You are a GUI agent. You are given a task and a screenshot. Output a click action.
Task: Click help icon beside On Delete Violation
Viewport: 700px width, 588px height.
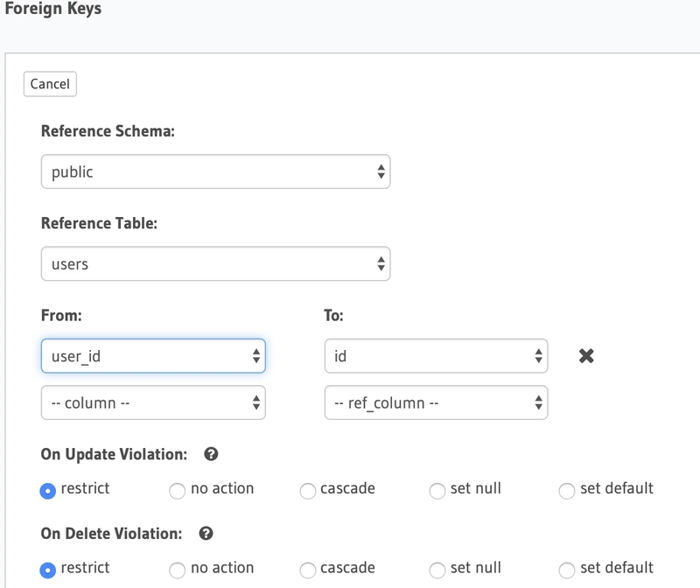click(206, 533)
